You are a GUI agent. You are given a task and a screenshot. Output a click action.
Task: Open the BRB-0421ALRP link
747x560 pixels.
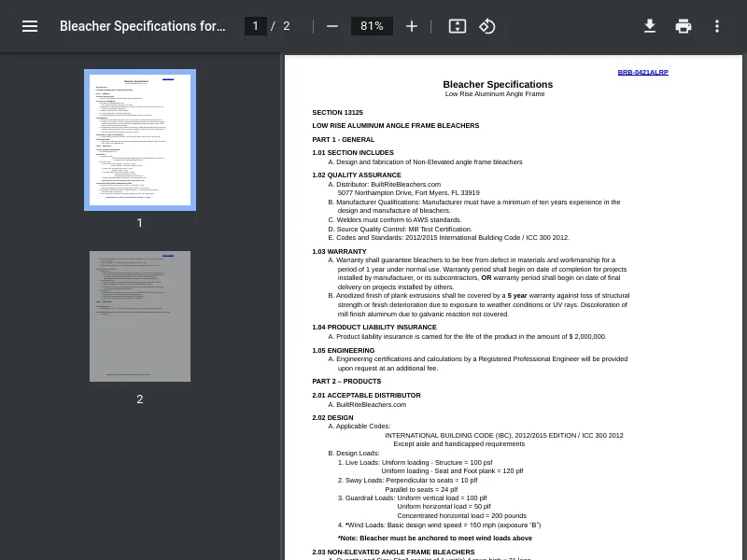[x=642, y=73]
